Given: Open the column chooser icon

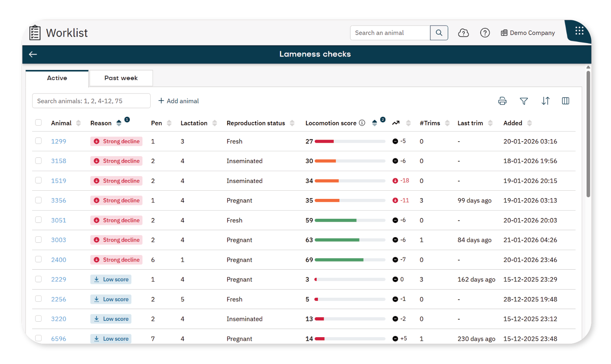Looking at the screenshot, I should coord(565,101).
